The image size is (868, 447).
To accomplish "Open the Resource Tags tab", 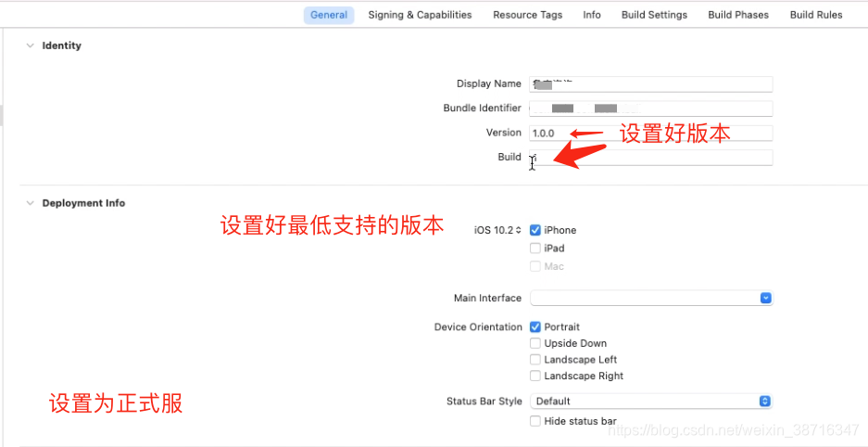I will pos(527,15).
